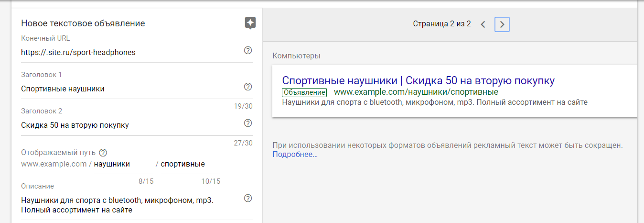This screenshot has width=644, height=223.
Task: Show help for the Описание field
Action: pos(248,198)
